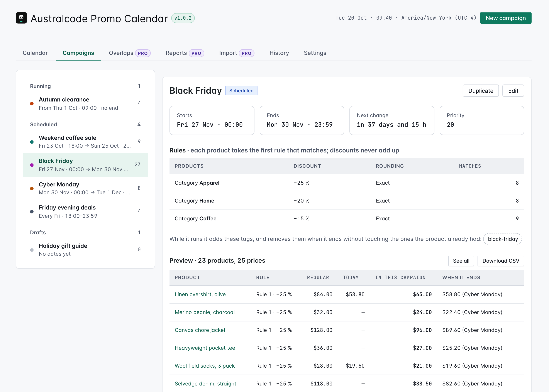Click the Scheduled status badge
The width and height of the screenshot is (549, 392).
(x=241, y=91)
